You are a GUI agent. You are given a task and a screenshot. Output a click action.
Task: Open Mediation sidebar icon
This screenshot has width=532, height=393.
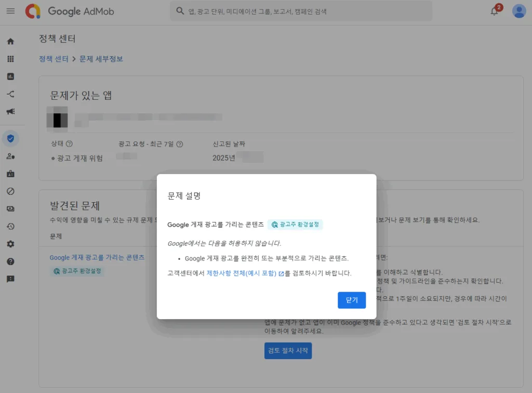(10, 94)
